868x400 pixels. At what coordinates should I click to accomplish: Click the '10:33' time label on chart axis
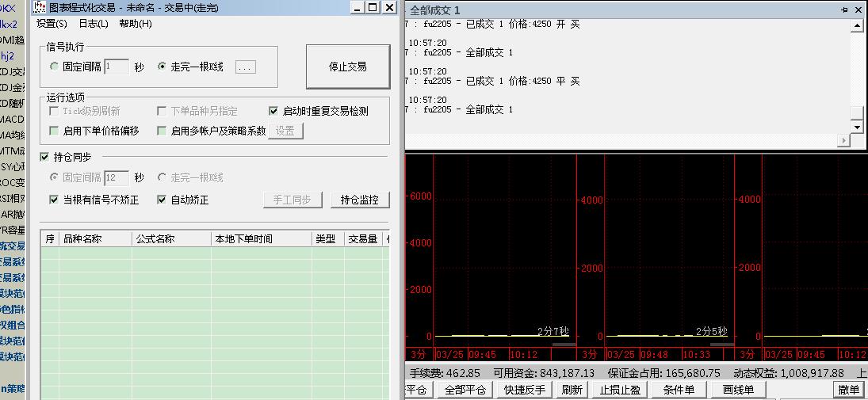[695, 354]
